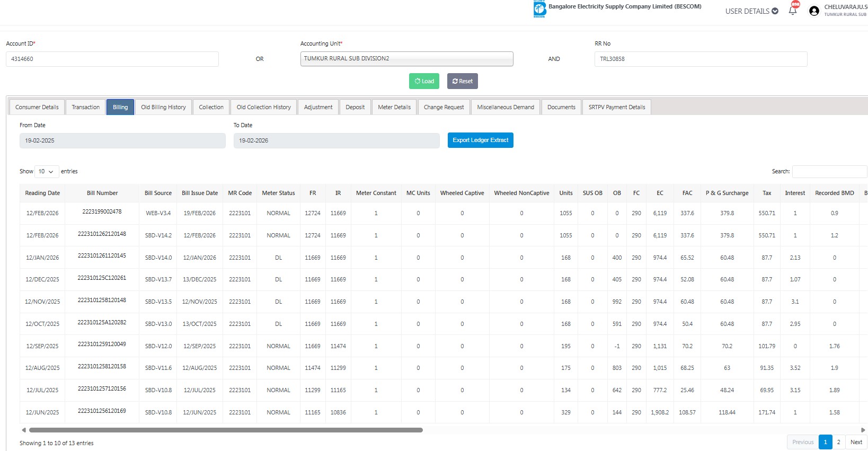Go to page 2 of results
Image resolution: width=868 pixels, height=451 pixels.
pyautogui.click(x=838, y=442)
